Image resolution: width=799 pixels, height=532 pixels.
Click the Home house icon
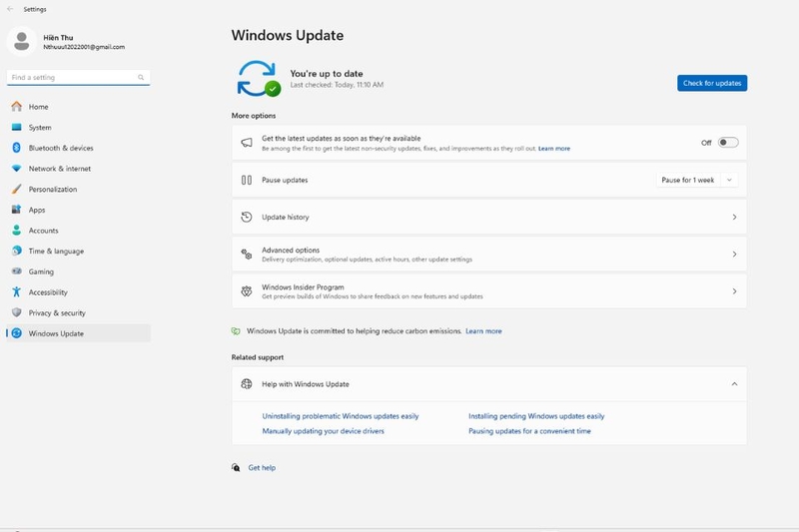click(x=17, y=107)
